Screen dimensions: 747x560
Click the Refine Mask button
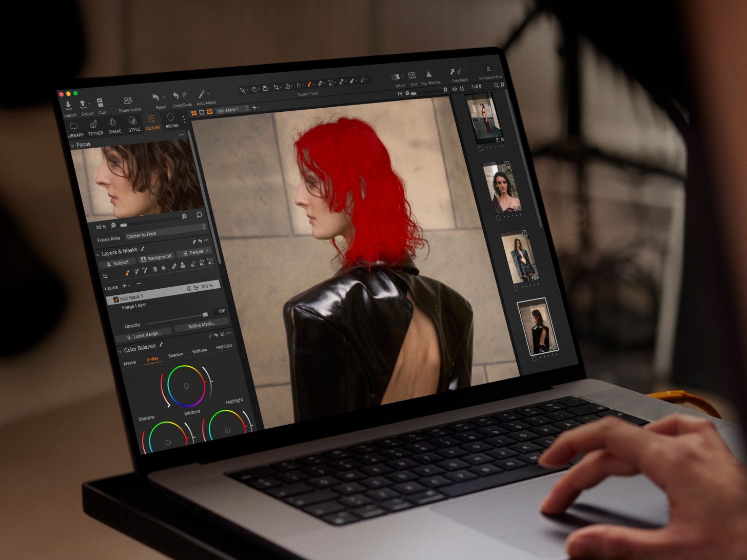[201, 325]
